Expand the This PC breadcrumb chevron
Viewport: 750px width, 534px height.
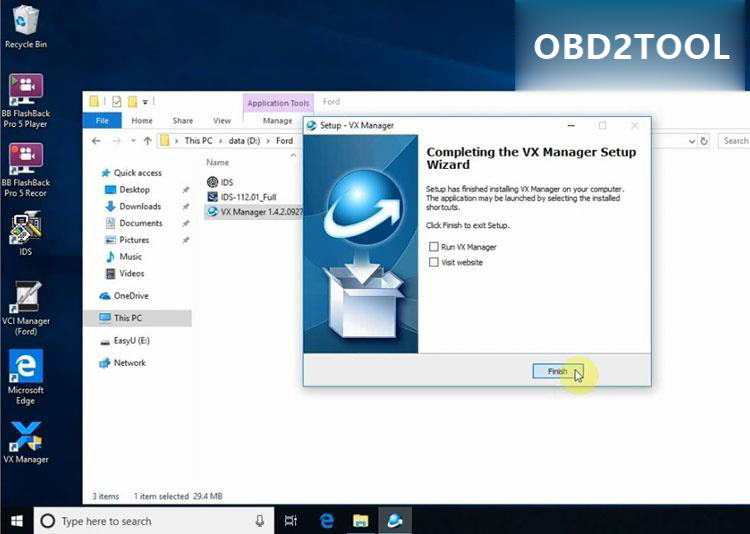pos(221,141)
